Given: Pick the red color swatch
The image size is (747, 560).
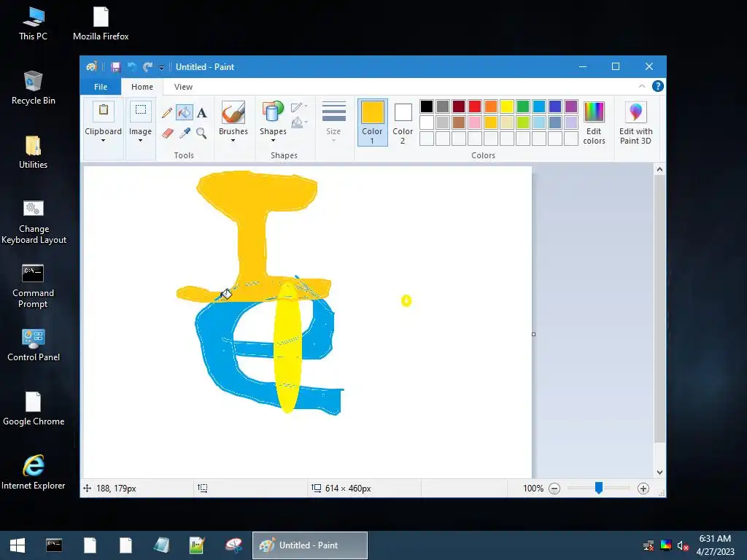Looking at the screenshot, I should 475,106.
